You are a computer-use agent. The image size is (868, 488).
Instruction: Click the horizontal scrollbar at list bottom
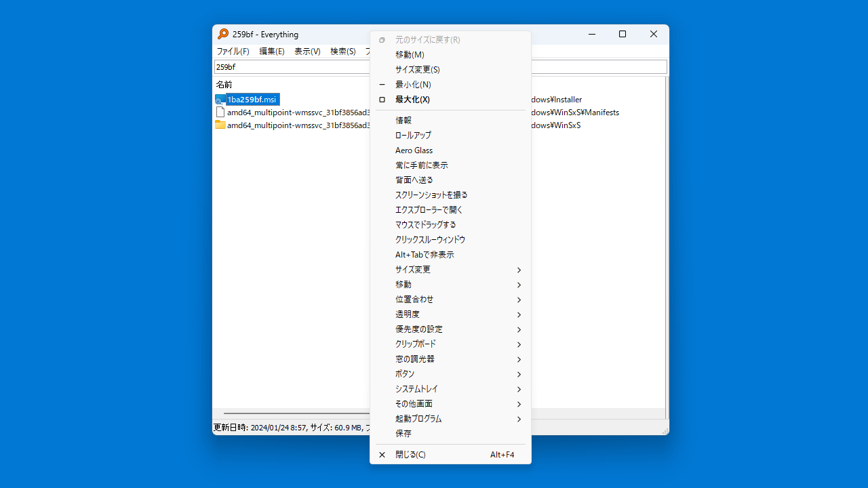click(296, 413)
